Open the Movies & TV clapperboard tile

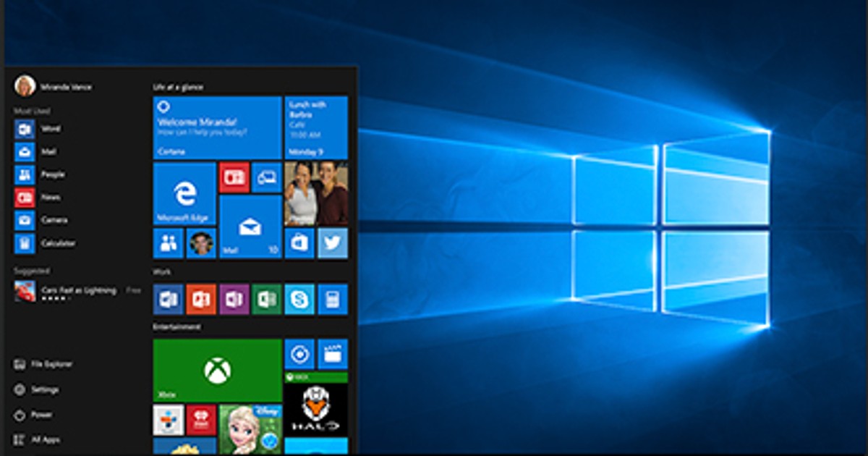[333, 354]
